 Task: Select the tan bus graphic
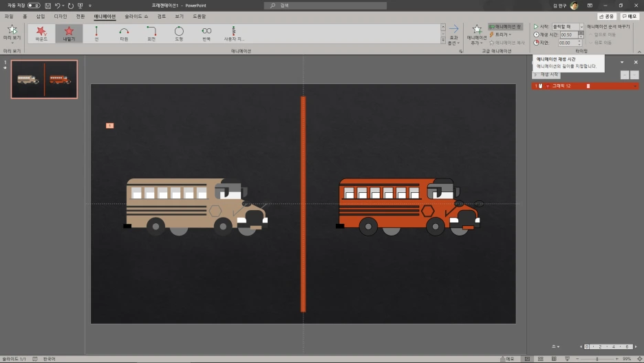(196, 207)
